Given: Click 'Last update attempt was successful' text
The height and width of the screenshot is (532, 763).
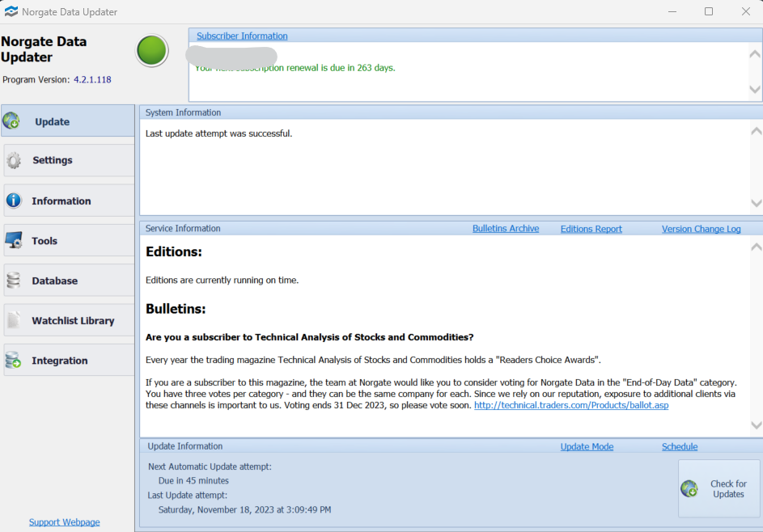Looking at the screenshot, I should 219,133.
